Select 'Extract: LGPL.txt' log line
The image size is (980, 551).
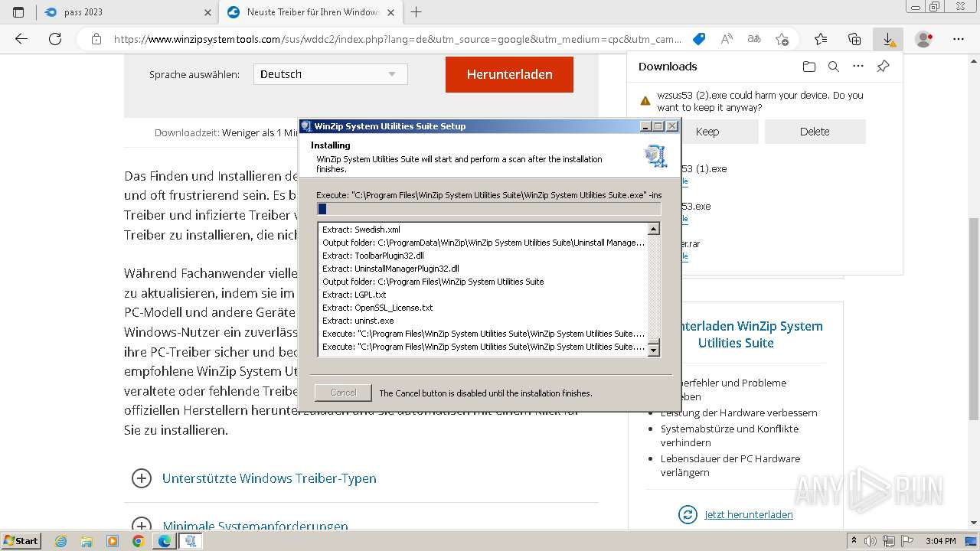point(354,295)
